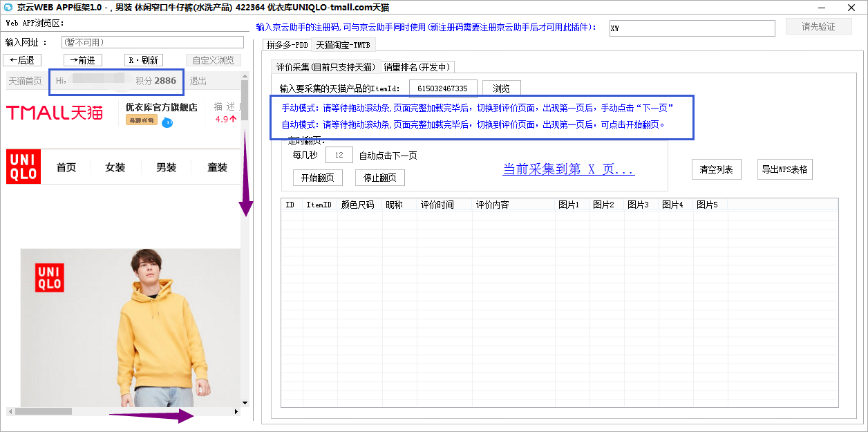Click the browser vertical scrollbar up arrow
868x432 pixels.
pyautogui.click(x=245, y=75)
